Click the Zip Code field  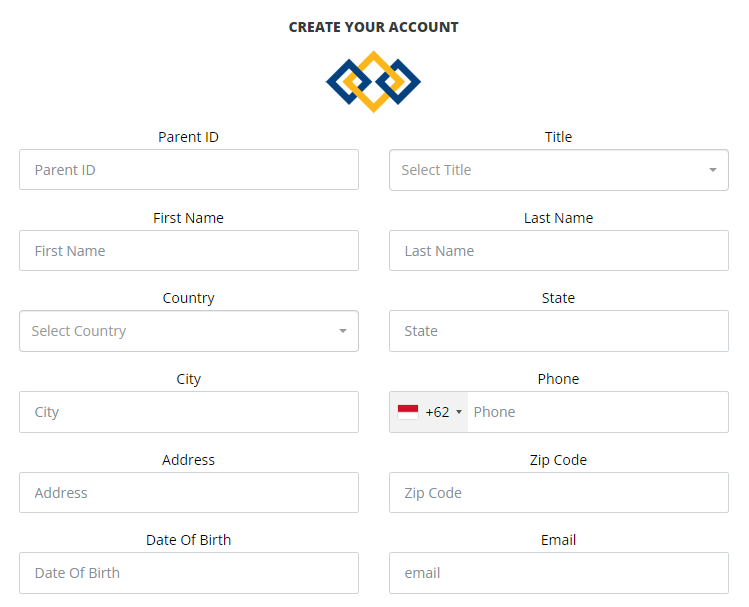[x=558, y=492]
